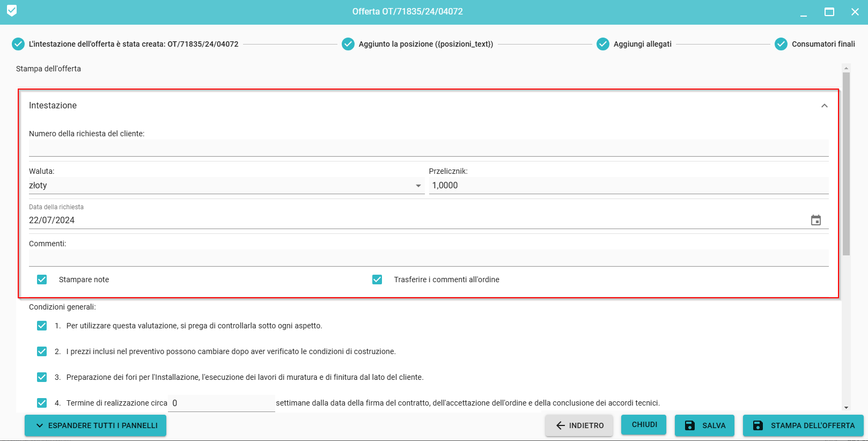Go to the Consumatori finali step
The image size is (868, 441).
pyautogui.click(x=823, y=44)
